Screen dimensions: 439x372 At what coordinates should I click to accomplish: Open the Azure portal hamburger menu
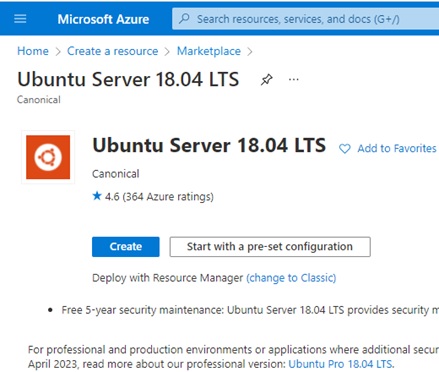click(20, 19)
